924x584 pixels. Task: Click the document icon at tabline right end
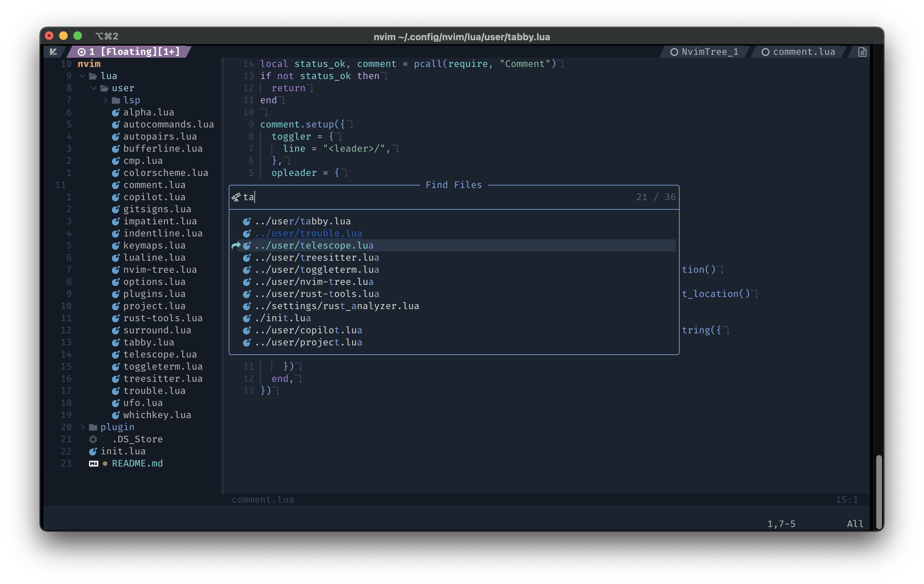pos(862,52)
